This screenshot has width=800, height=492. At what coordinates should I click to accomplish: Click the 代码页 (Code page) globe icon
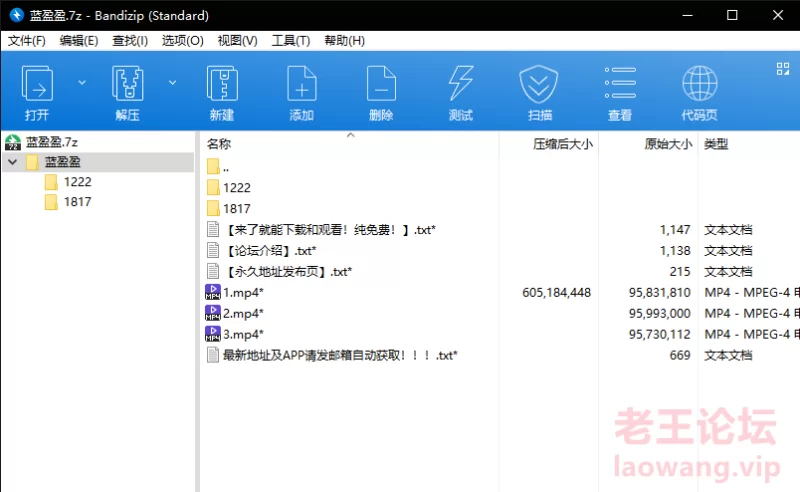pos(699,83)
